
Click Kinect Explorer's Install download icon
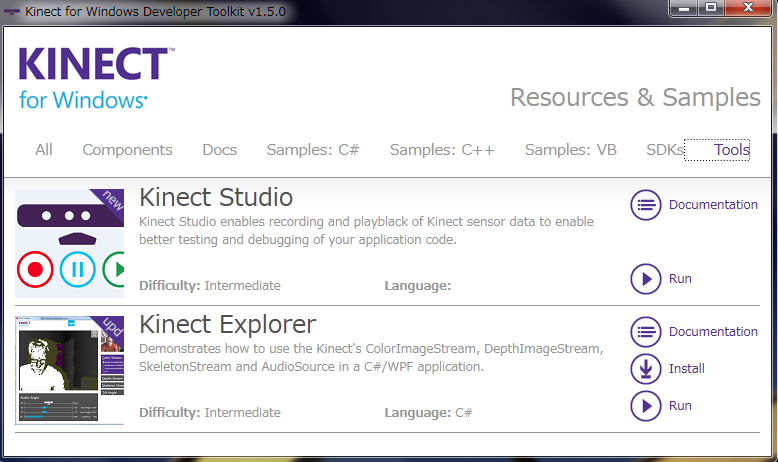[647, 369]
